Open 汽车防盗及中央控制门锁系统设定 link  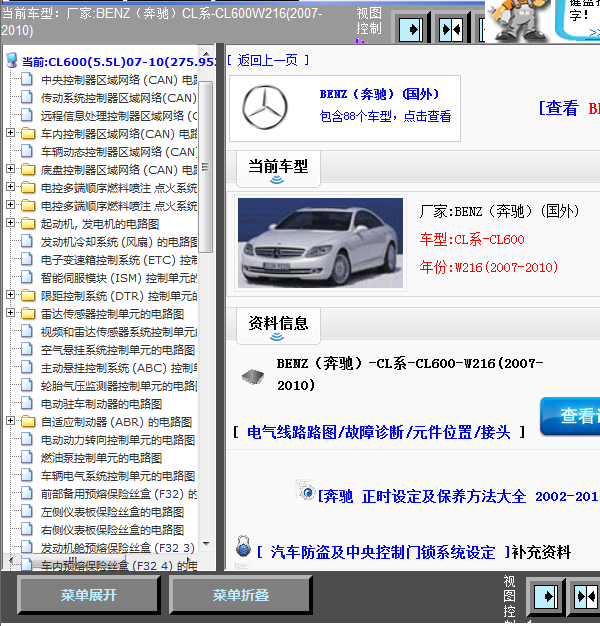pyautogui.click(x=382, y=553)
